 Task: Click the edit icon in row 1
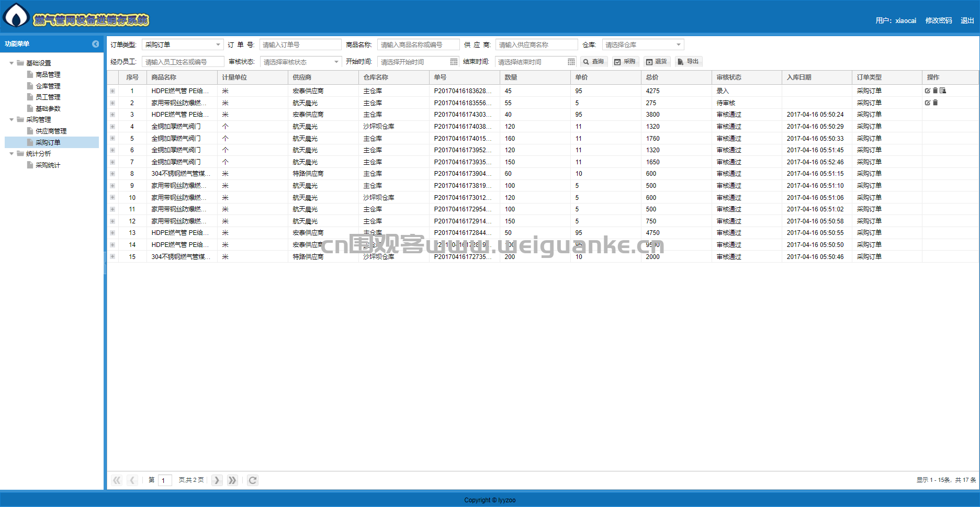pyautogui.click(x=927, y=91)
